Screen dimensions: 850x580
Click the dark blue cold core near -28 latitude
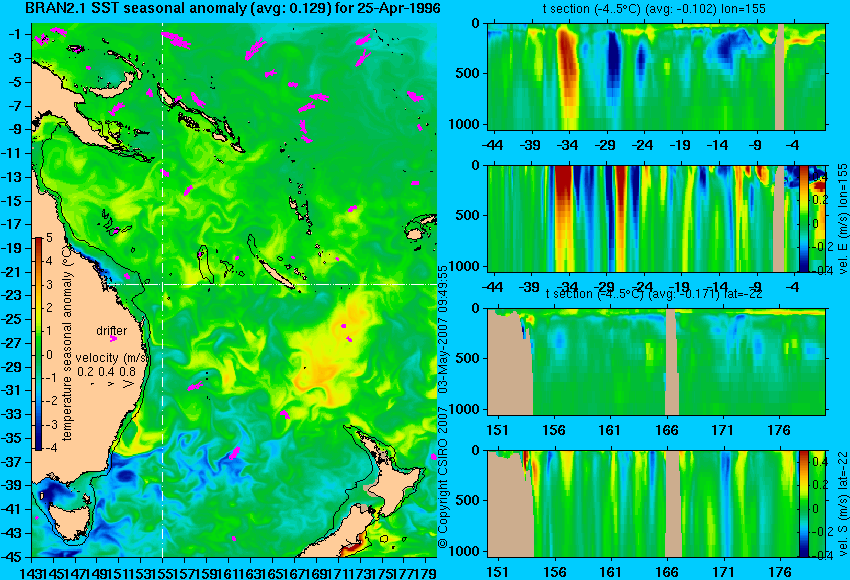coord(613,60)
